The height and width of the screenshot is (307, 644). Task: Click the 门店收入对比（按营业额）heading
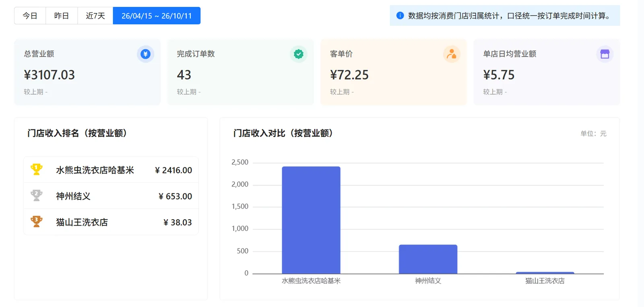(283, 133)
